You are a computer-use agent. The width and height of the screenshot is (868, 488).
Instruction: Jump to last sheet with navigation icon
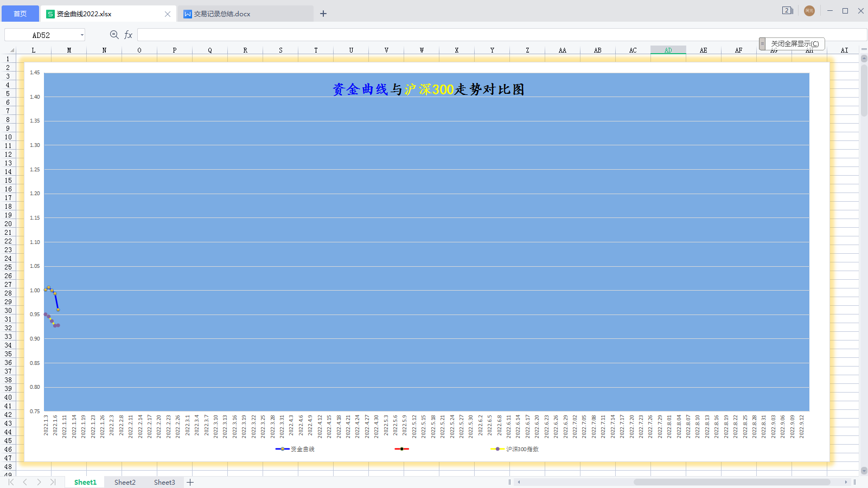click(53, 481)
